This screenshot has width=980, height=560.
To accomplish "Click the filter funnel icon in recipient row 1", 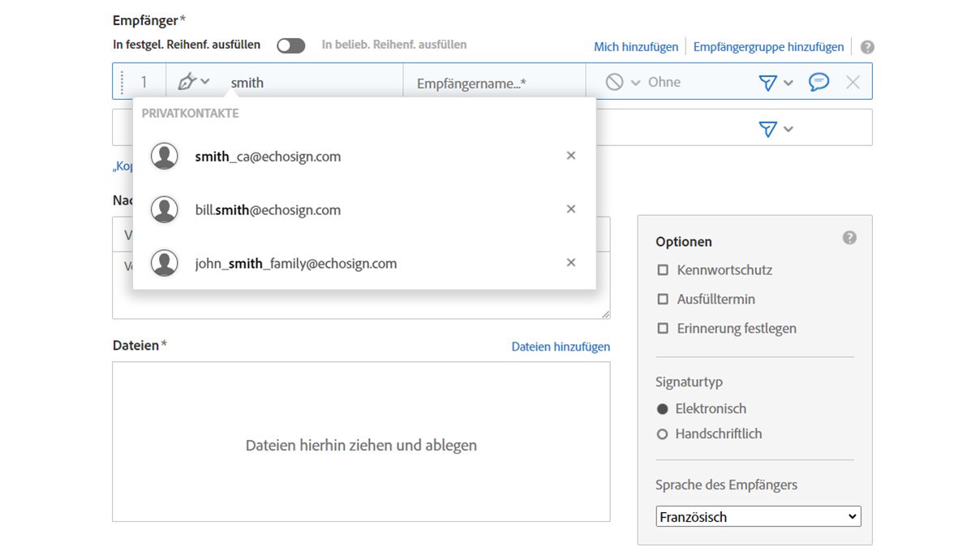I will tap(767, 83).
